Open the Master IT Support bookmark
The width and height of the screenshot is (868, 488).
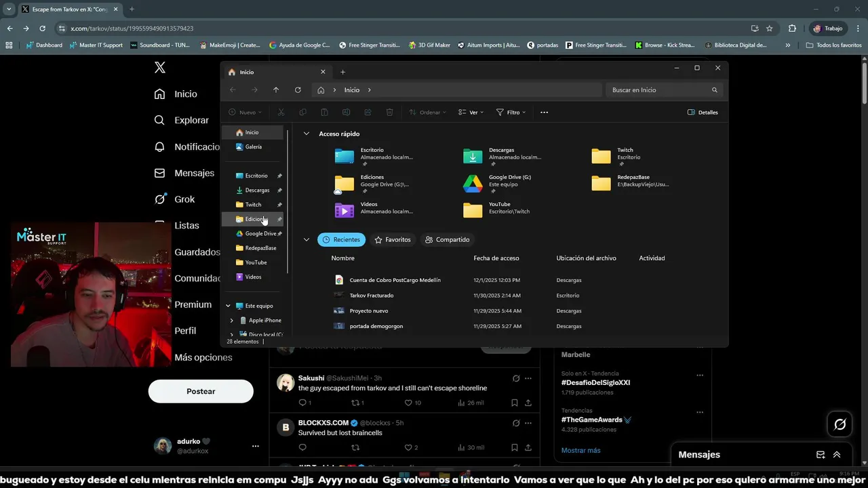coord(96,45)
